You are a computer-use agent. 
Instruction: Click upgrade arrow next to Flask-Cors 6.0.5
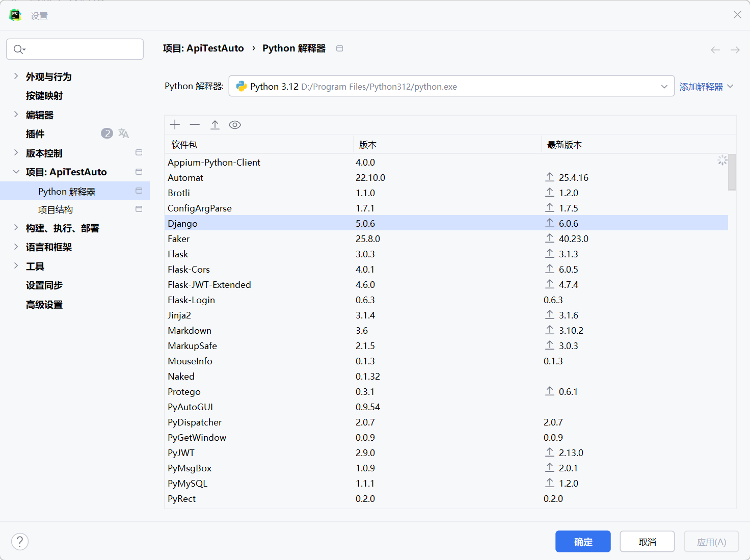pos(550,269)
